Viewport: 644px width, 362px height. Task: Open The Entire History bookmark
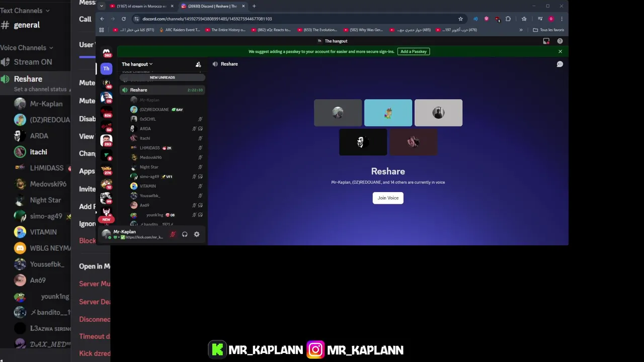pos(225,30)
